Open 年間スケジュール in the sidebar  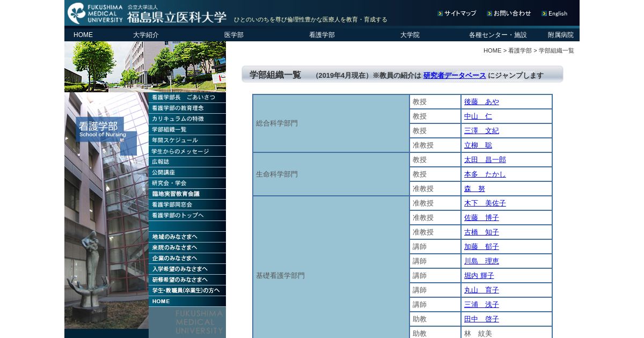tap(187, 141)
